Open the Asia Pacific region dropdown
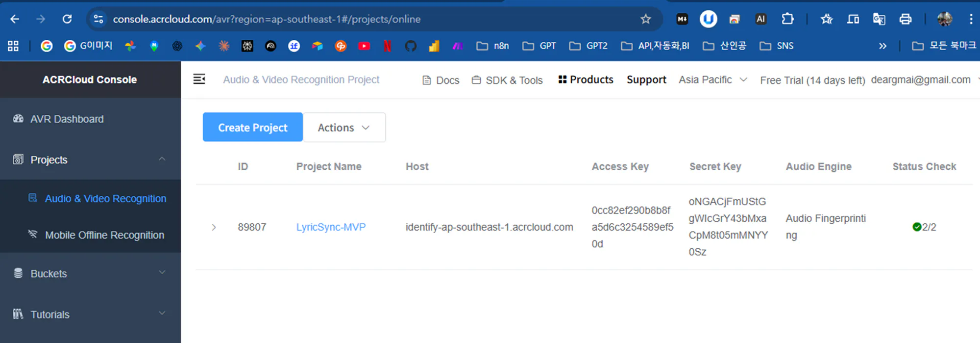 (712, 80)
